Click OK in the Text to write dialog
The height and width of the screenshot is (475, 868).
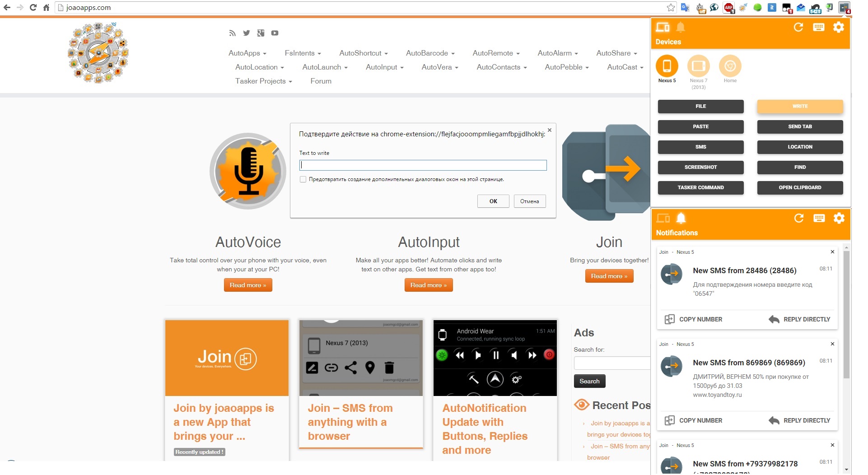coord(493,201)
